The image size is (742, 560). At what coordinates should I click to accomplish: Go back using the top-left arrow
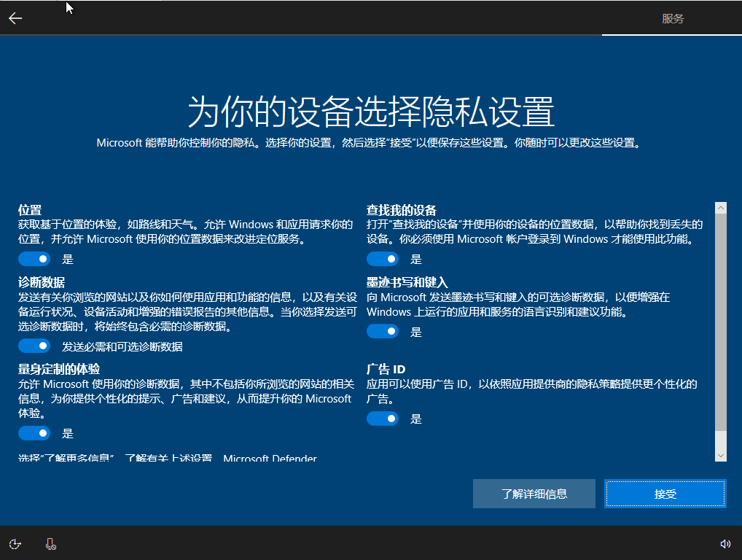click(x=15, y=18)
